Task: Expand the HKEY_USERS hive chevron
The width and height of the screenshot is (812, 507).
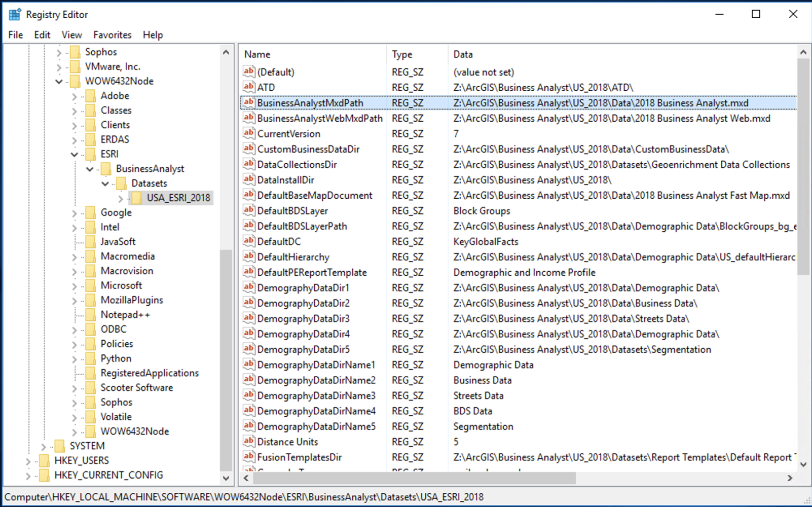Action: 28,461
